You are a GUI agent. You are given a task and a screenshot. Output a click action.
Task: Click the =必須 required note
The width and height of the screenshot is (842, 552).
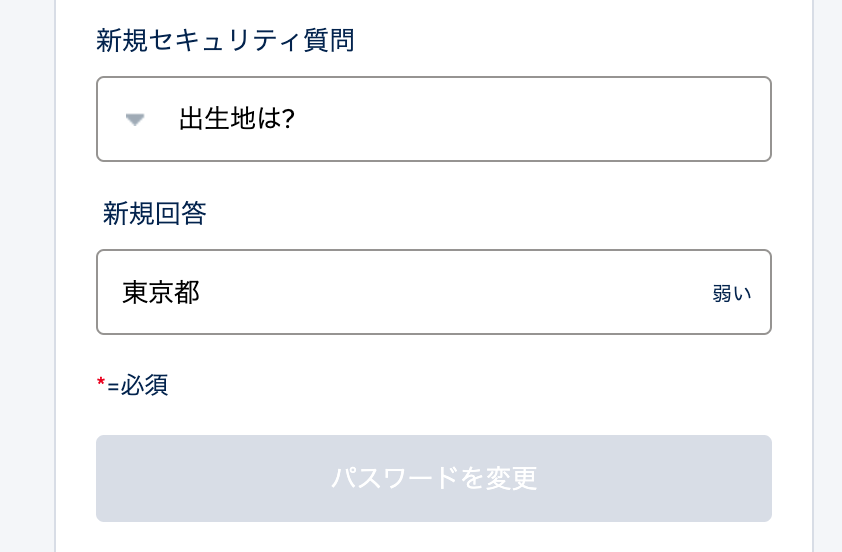pyautogui.click(x=138, y=385)
